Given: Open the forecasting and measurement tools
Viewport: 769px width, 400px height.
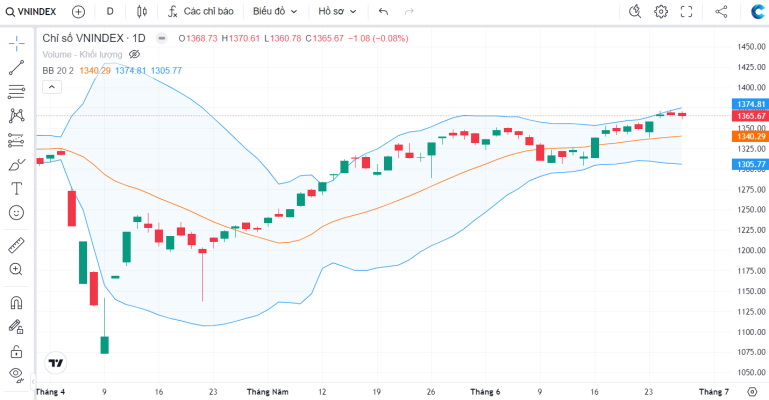Looking at the screenshot, I should [16, 140].
